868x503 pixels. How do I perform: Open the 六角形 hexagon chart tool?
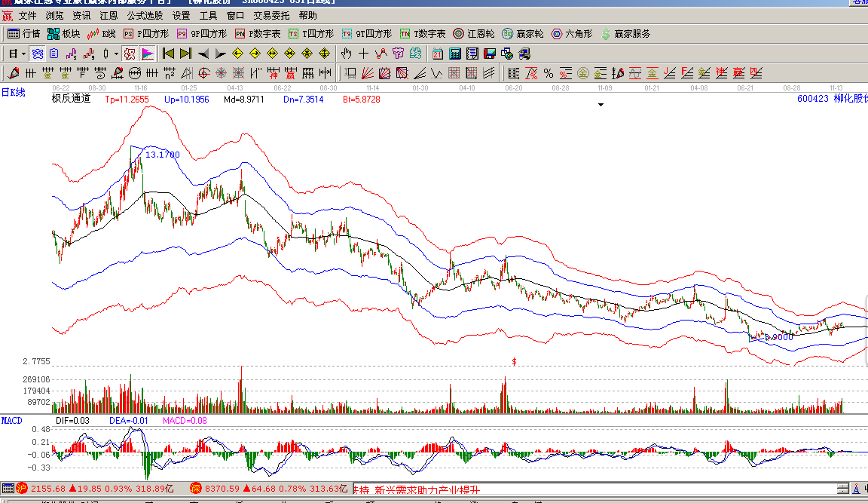pos(572,34)
